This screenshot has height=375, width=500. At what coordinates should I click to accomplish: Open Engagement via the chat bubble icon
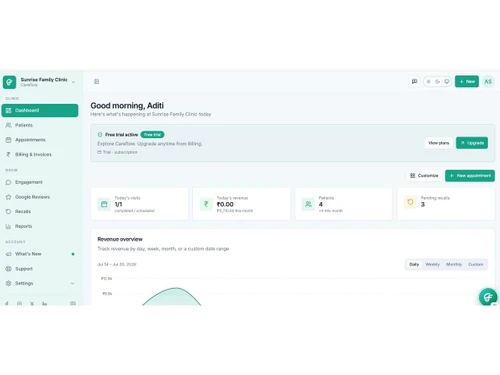[9, 182]
